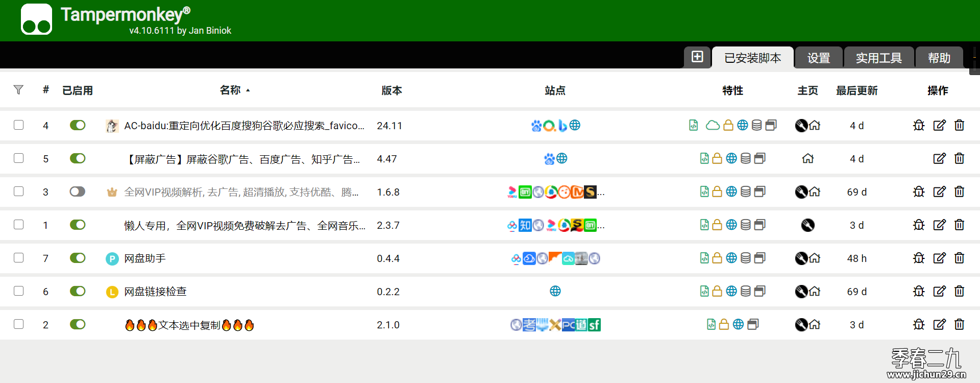Click bug report icon for 文本选中复制
This screenshot has height=383, width=980.
pos(919,324)
